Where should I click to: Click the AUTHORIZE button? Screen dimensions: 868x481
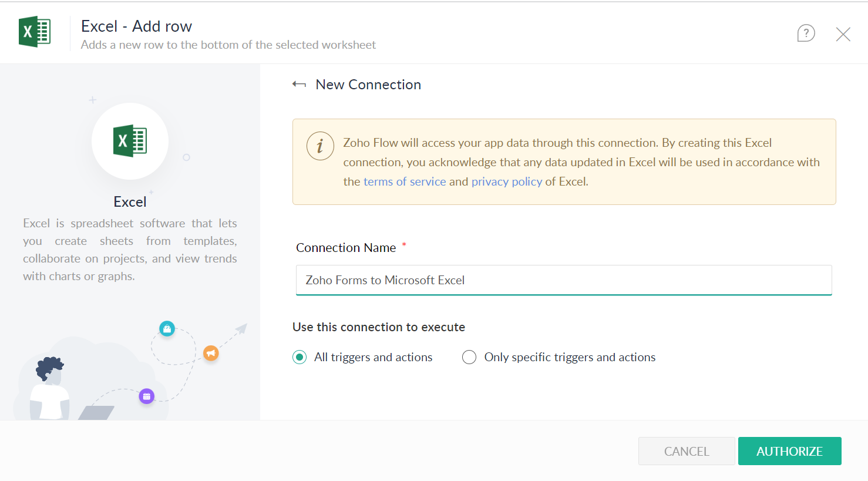point(789,451)
